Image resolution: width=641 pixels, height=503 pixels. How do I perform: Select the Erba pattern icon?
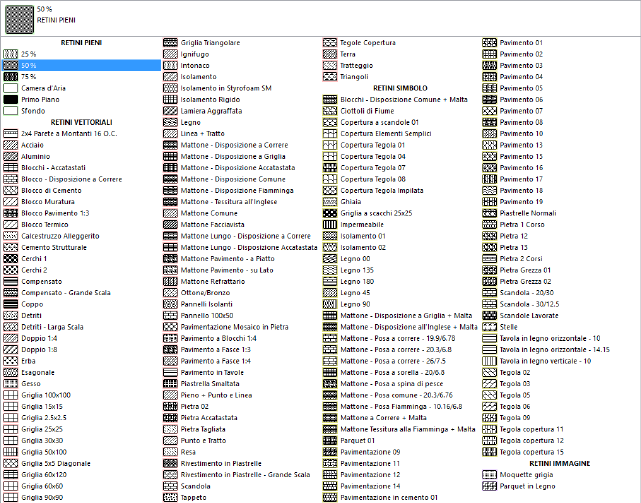coord(11,361)
